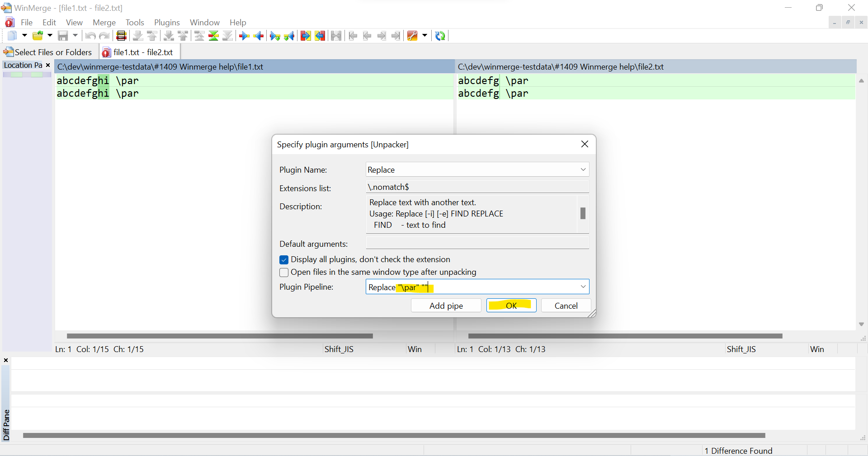Uncheck Display all plugins option
The image size is (868, 456).
284,259
